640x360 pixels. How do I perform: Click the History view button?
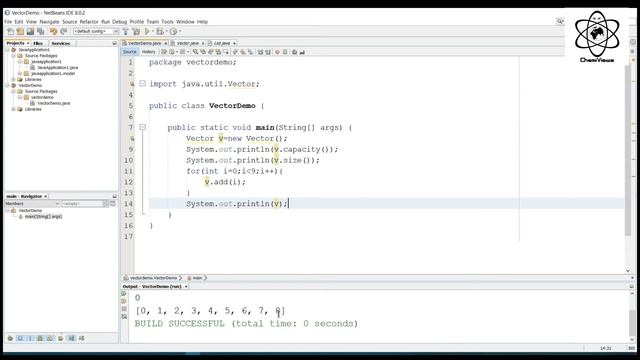(x=149, y=52)
